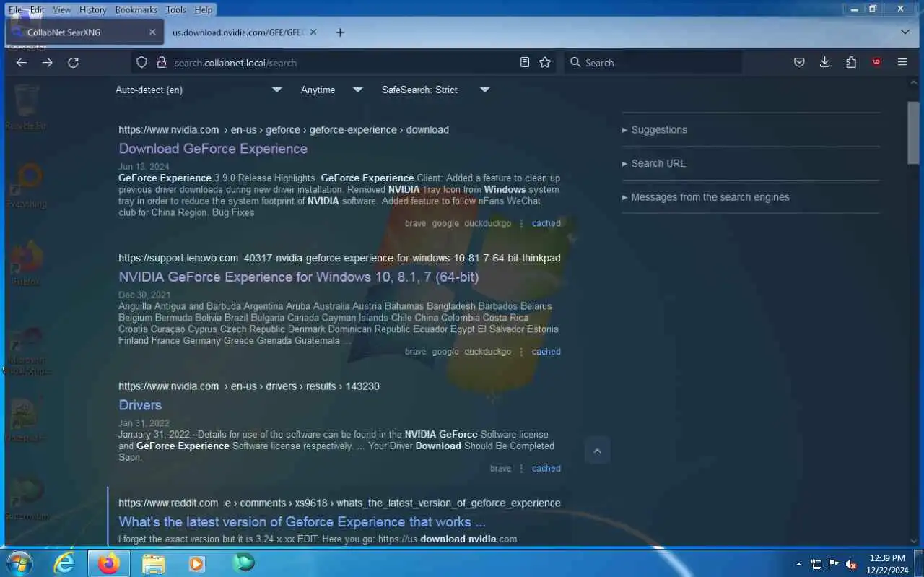
Task: Click the Firefox Search box
Action: click(x=653, y=63)
